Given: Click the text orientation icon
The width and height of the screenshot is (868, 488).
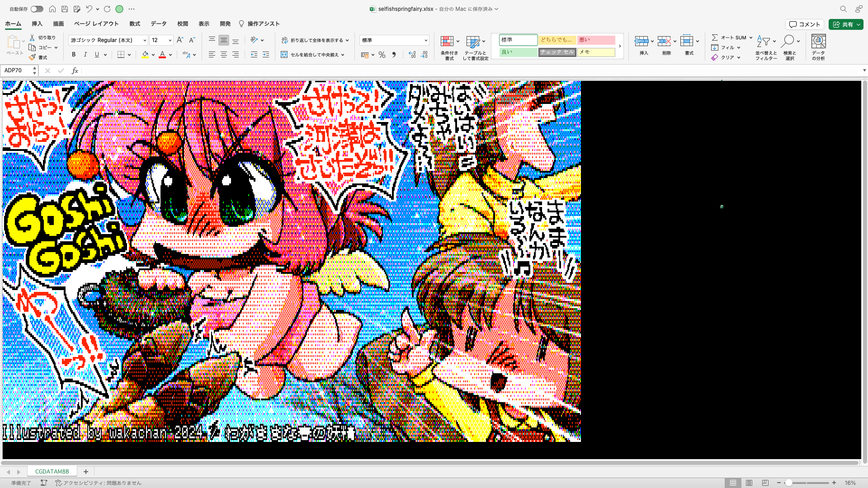Looking at the screenshot, I should tap(254, 40).
